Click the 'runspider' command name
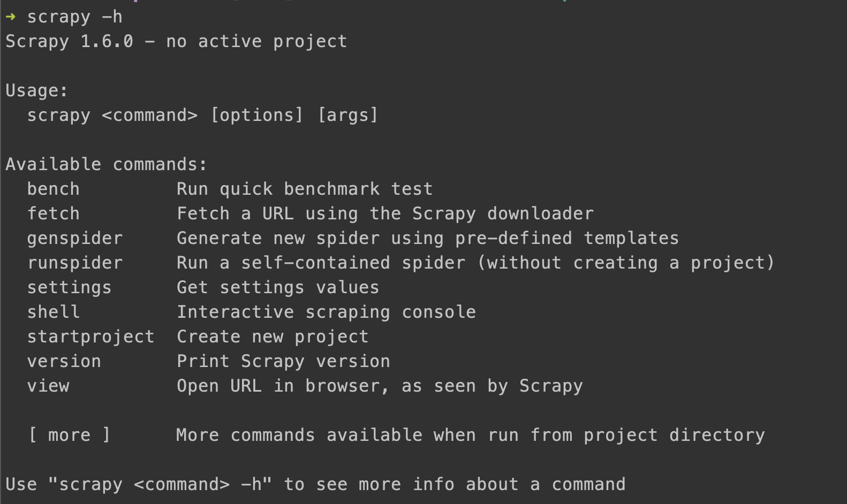 point(75,263)
